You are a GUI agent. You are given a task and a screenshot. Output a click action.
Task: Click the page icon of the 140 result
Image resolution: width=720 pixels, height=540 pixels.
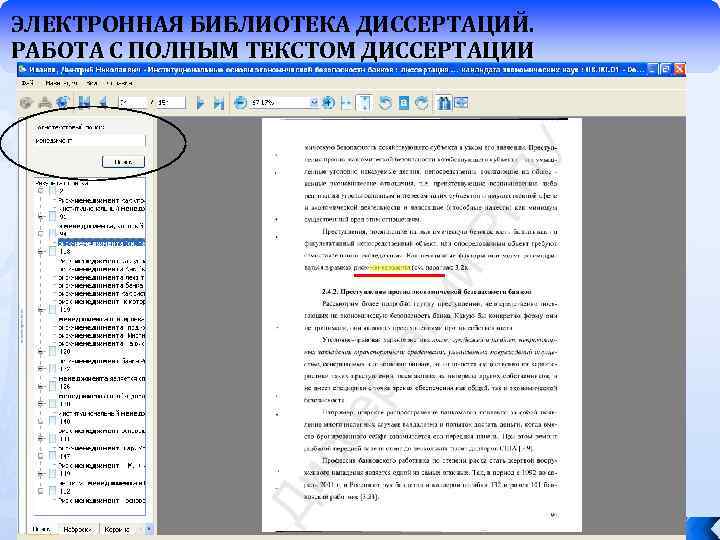[x=52, y=422]
